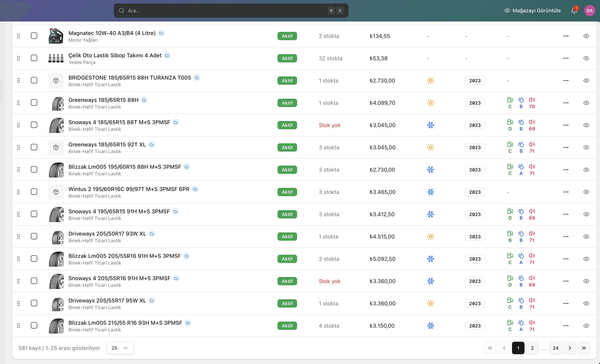This screenshot has height=364, width=600.
Task: Click the summer sun icon on BRIDGESTONE row
Action: [430, 81]
